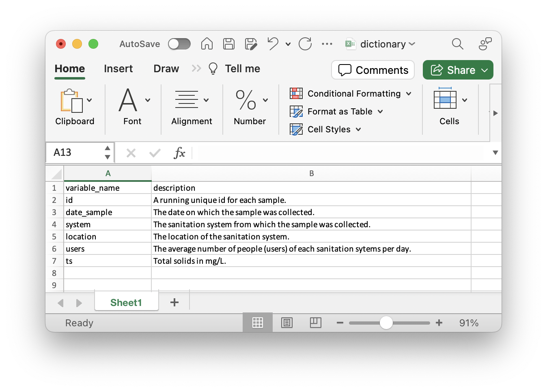Switch to Page Break Preview view
The height and width of the screenshot is (392, 547).
click(x=315, y=323)
